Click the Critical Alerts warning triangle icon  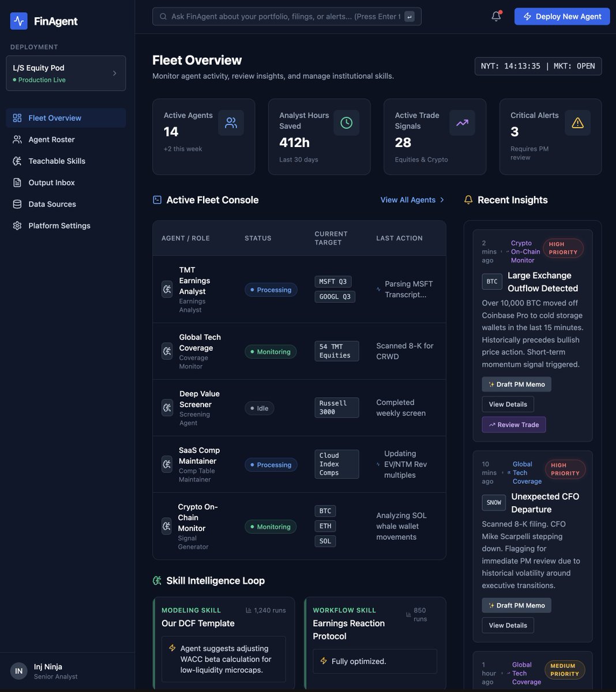pos(577,123)
